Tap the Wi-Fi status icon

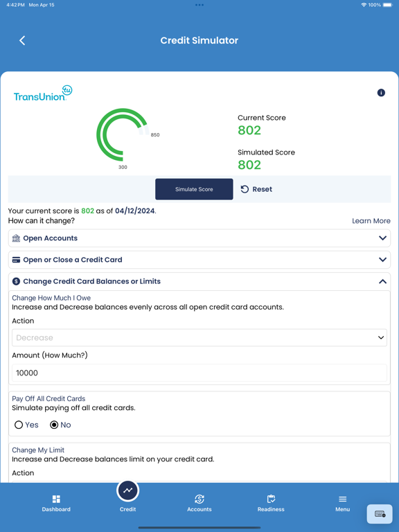pyautogui.click(x=364, y=5)
